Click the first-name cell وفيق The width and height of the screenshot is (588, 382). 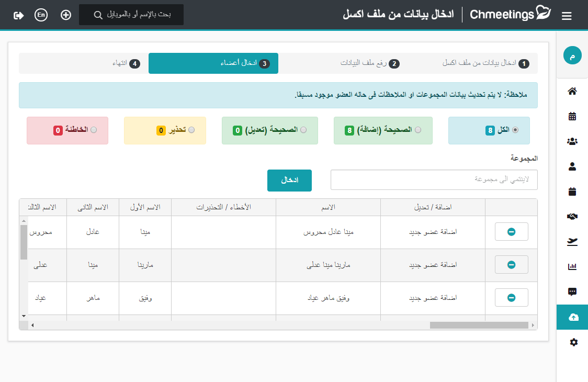pyautogui.click(x=145, y=298)
